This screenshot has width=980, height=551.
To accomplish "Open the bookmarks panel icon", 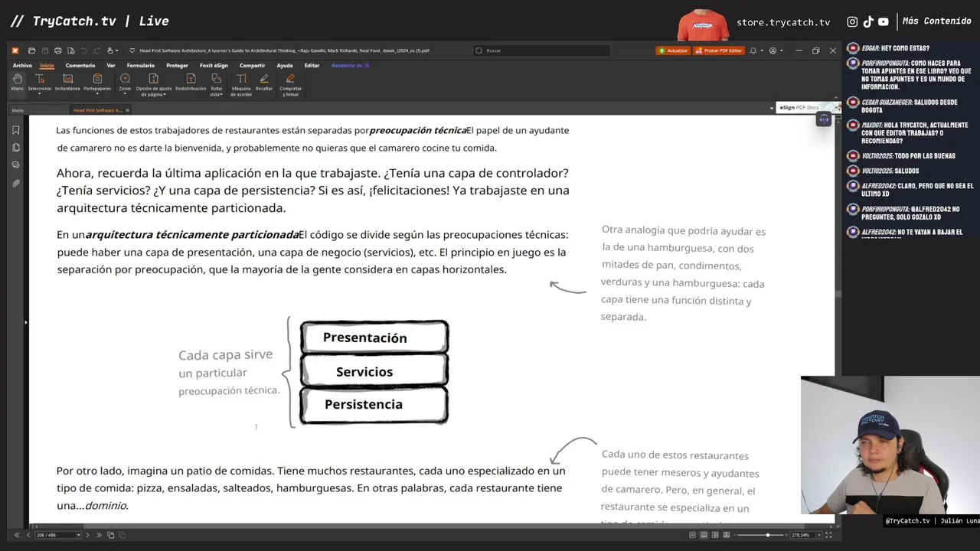I will tap(16, 130).
